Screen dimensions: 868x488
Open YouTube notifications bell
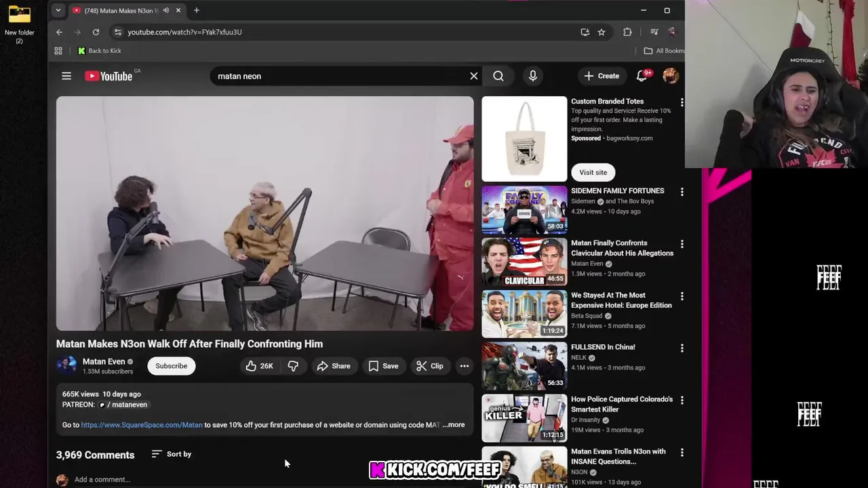(642, 76)
